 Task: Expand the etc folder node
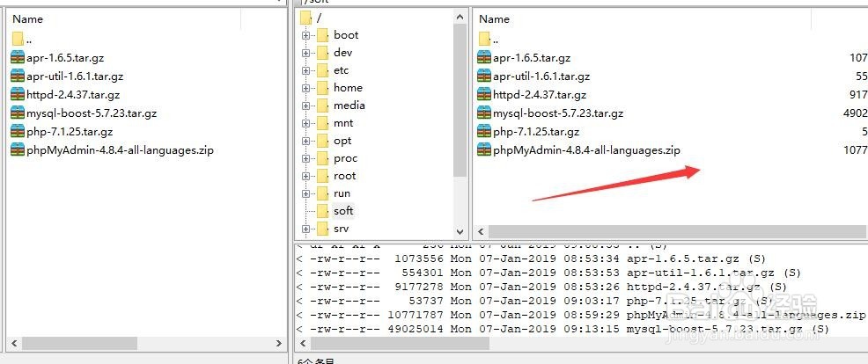point(305,71)
